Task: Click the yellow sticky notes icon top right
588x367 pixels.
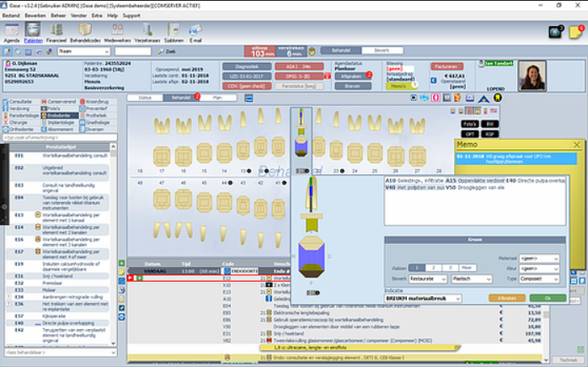Action: click(x=575, y=32)
